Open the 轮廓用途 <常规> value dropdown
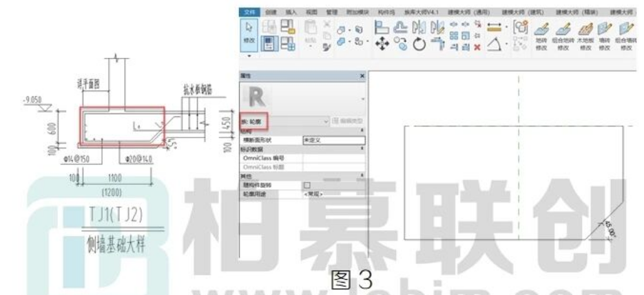Screen dimensions: 644x295 click(333, 194)
